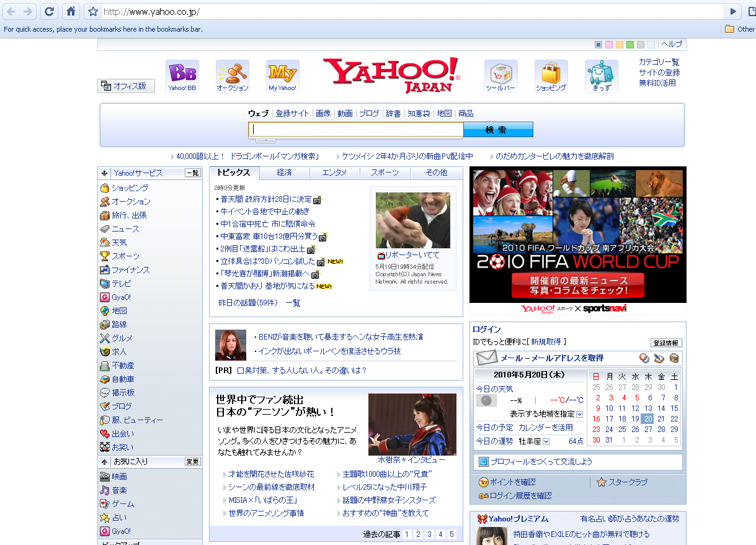Click the auction gavel icon in header
Image resolution: width=756 pixels, height=545 pixels.
click(x=232, y=74)
